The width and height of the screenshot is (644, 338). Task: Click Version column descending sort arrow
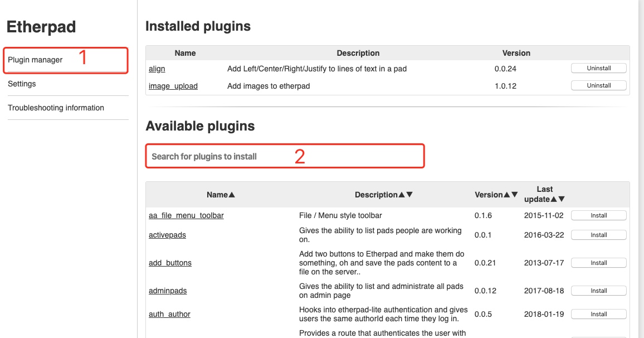tap(515, 195)
